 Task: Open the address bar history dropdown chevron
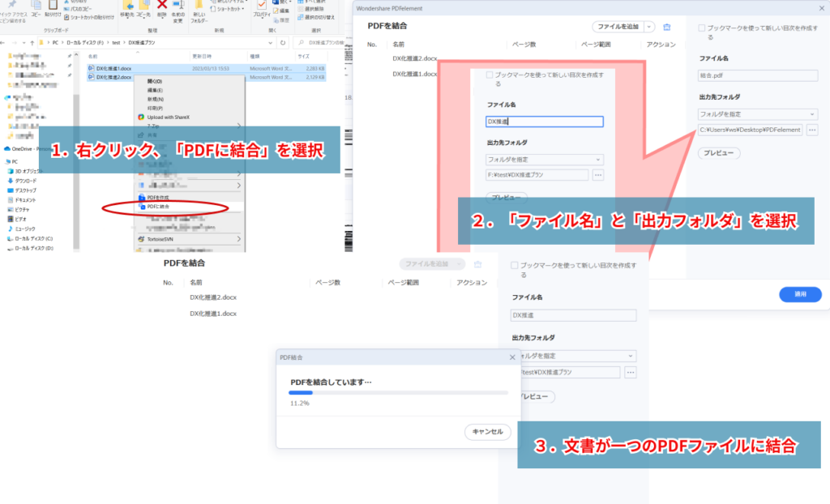click(271, 42)
